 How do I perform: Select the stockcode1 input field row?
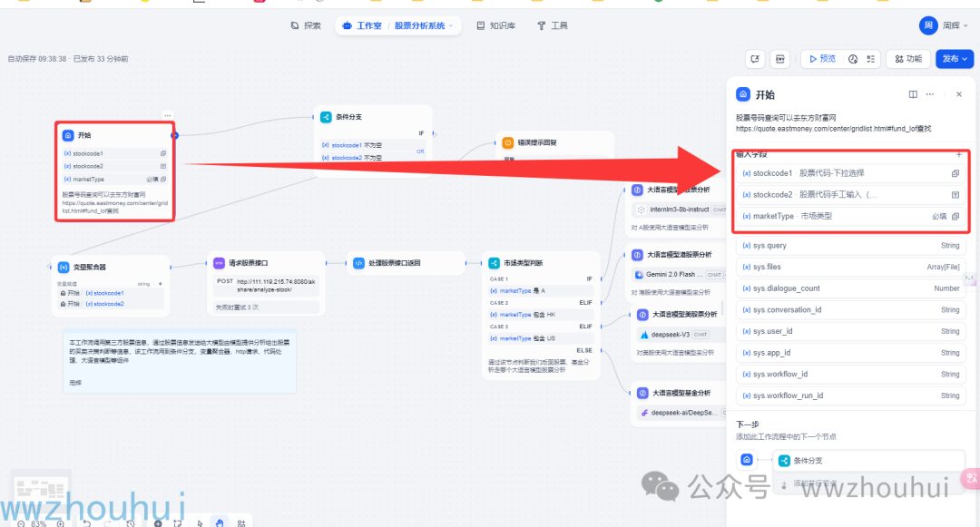tap(850, 173)
